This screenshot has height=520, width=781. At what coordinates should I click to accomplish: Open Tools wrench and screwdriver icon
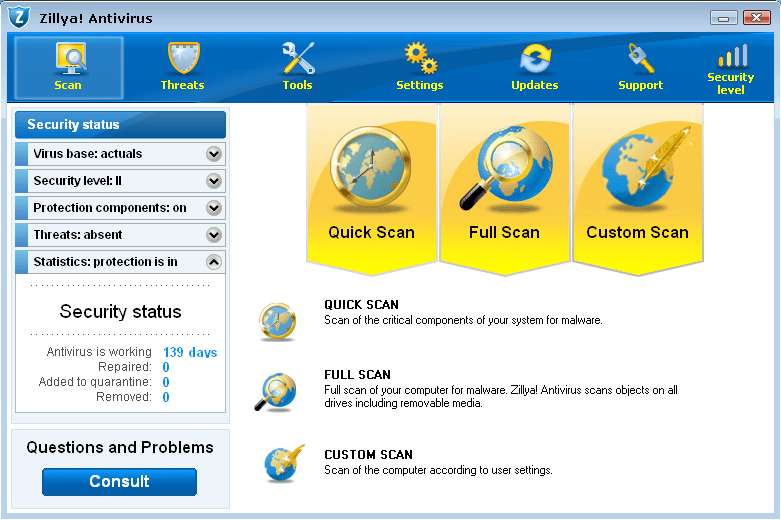pos(298,60)
